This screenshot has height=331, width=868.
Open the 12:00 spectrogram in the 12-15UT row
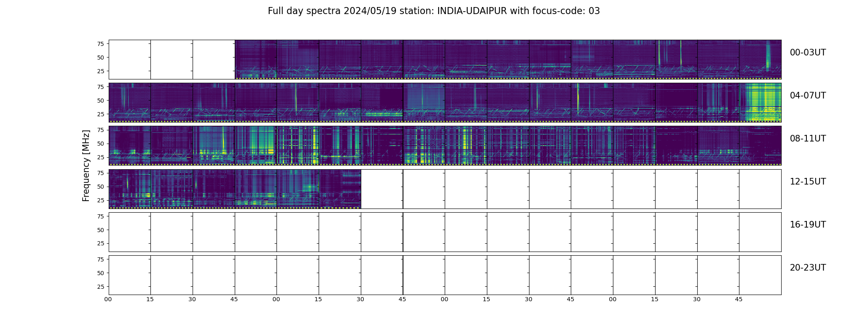[129, 189]
